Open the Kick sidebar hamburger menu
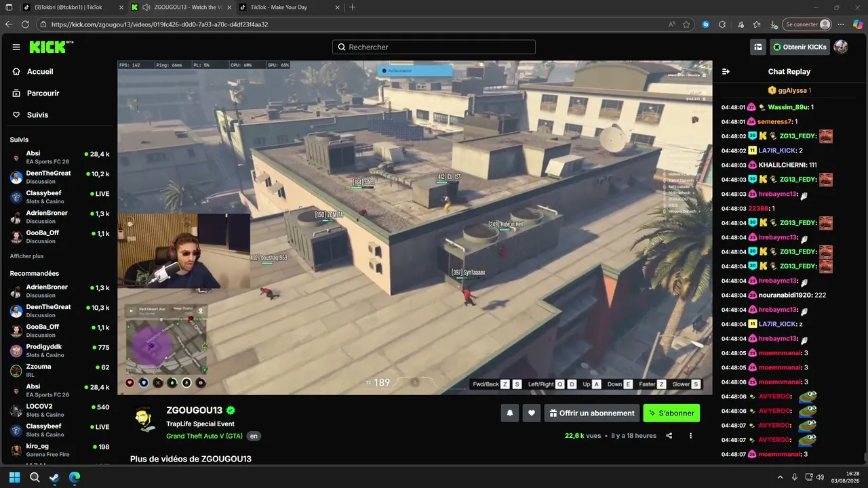The width and height of the screenshot is (868, 488). 16,47
